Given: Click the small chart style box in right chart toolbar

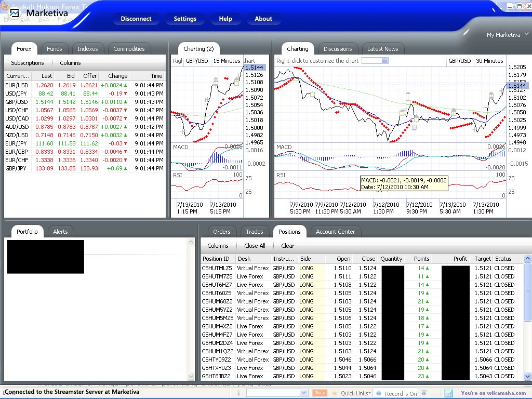Looking at the screenshot, I should coord(375,61).
